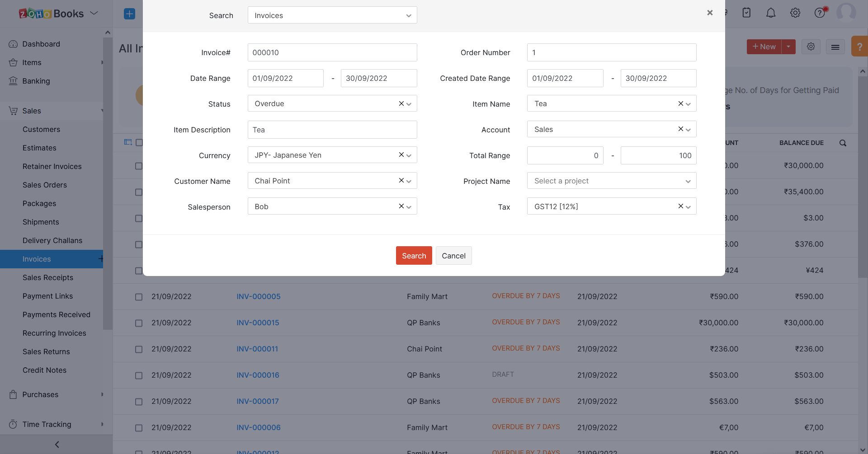Select the checkbox on the INV-000011 row
The width and height of the screenshot is (868, 454).
click(x=139, y=349)
